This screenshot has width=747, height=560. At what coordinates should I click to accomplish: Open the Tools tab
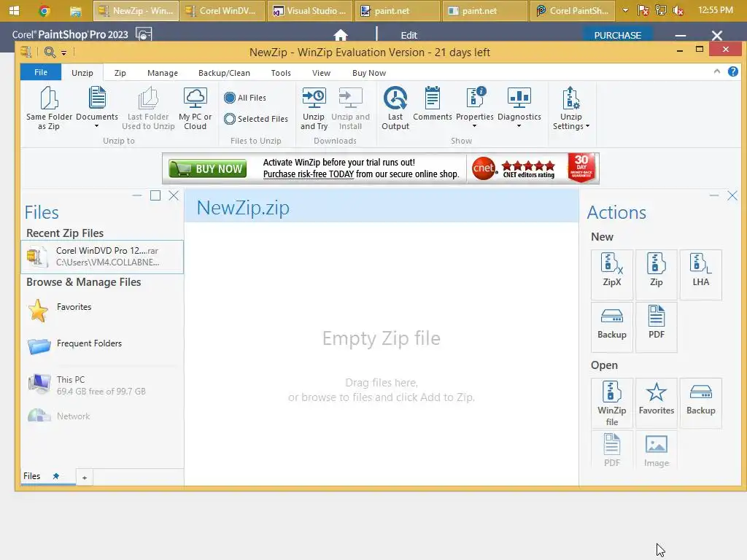pyautogui.click(x=281, y=73)
